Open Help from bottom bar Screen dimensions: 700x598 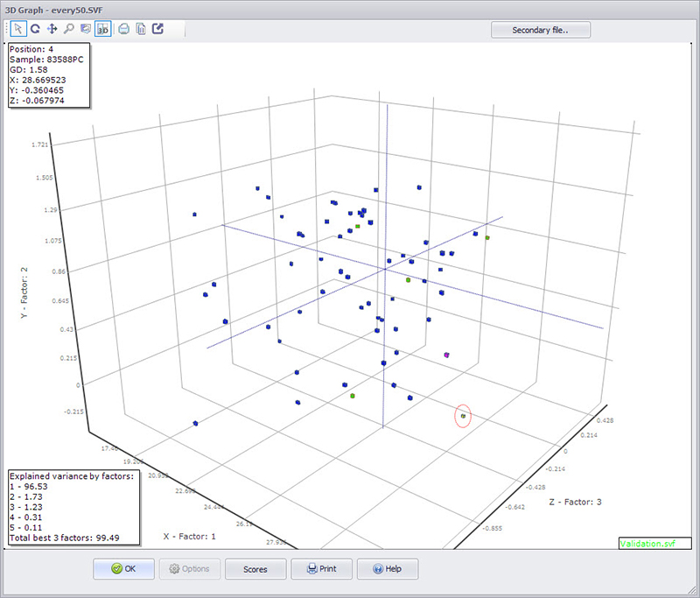[x=386, y=568]
